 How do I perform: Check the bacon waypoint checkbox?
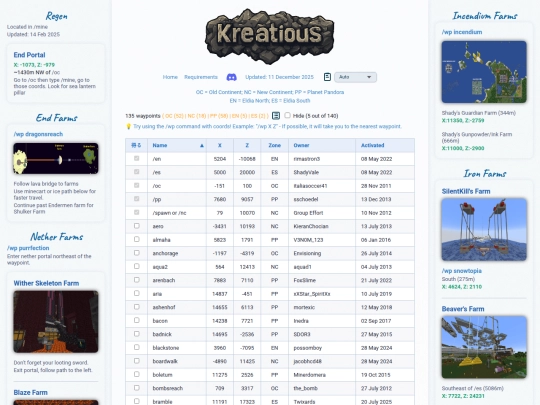tap(137, 320)
